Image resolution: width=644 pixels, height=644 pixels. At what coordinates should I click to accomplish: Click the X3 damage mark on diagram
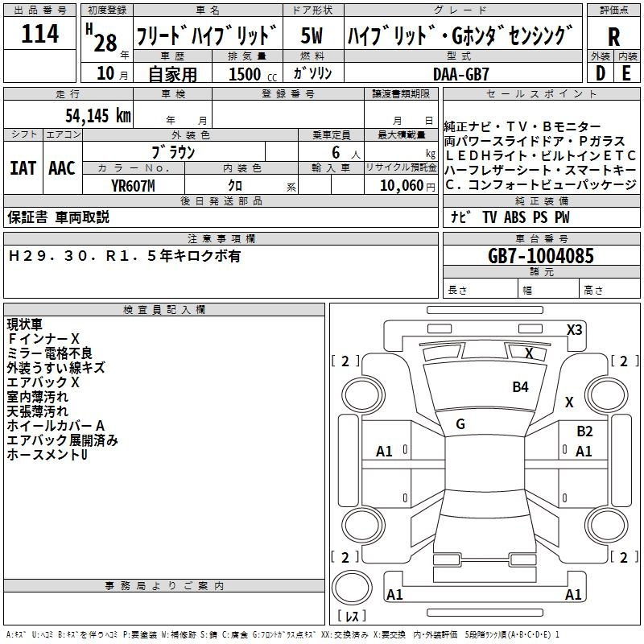click(574, 329)
